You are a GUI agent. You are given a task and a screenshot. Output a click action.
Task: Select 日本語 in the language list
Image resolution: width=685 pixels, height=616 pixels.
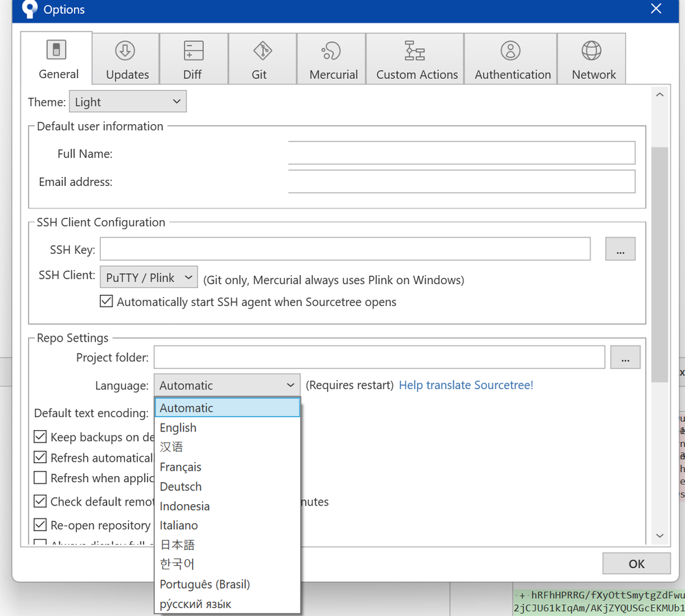coord(227,545)
